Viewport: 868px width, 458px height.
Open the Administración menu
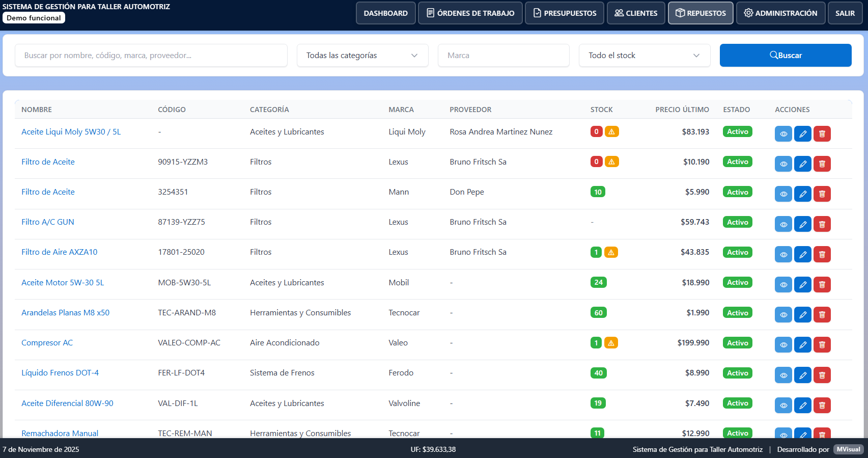[780, 13]
